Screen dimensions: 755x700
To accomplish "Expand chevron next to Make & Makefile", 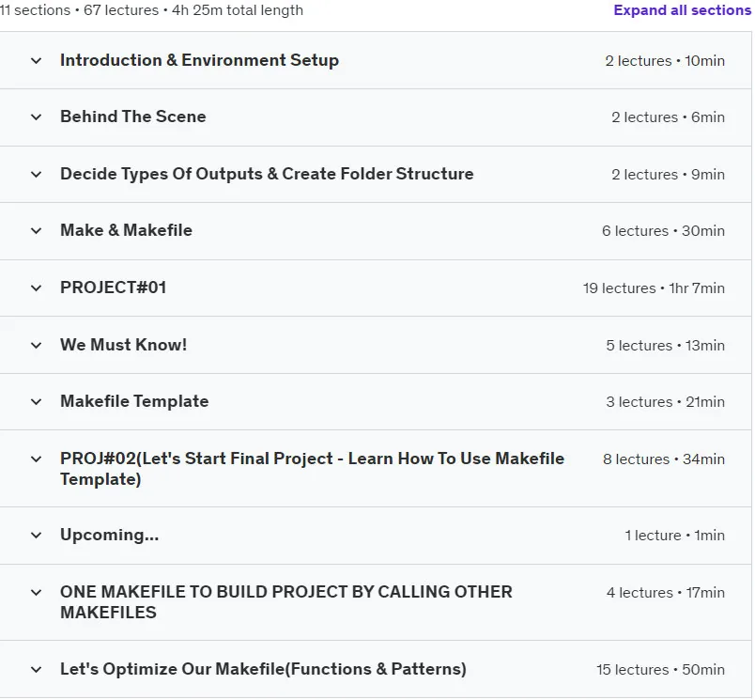I will [36, 231].
